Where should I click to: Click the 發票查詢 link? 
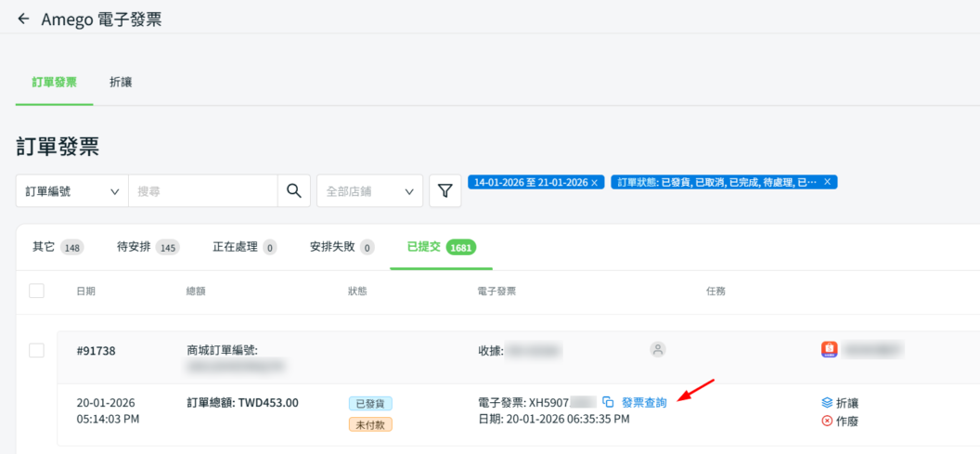tap(644, 403)
